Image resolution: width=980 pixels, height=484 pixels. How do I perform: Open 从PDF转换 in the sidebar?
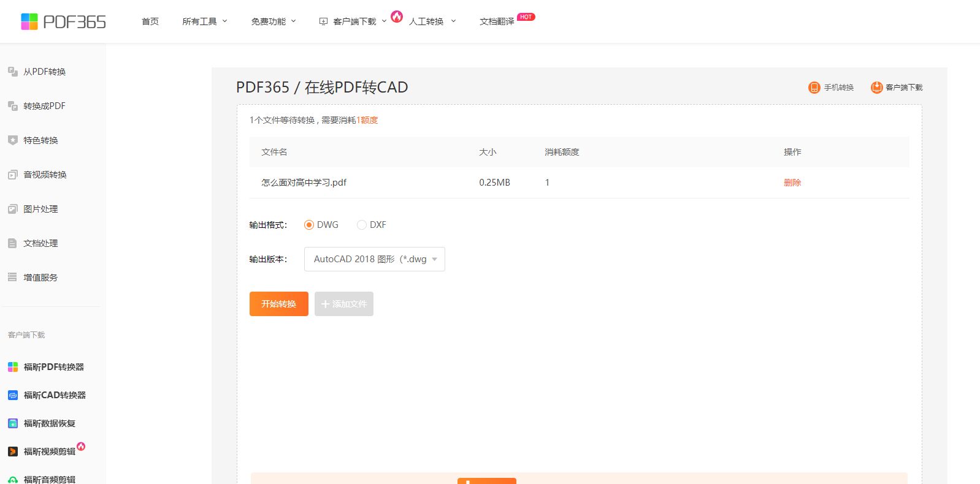(x=44, y=72)
